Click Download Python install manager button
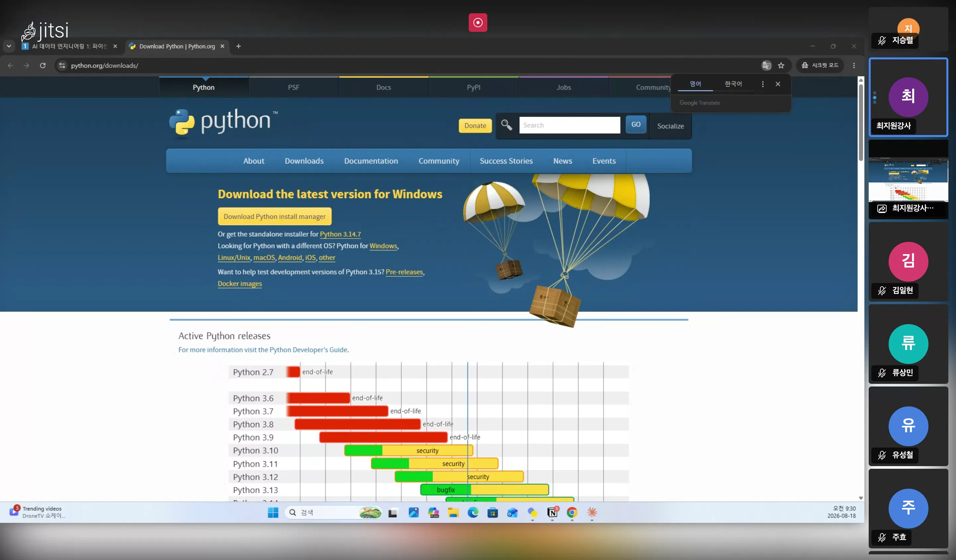Viewport: 956px width, 560px height. click(275, 217)
